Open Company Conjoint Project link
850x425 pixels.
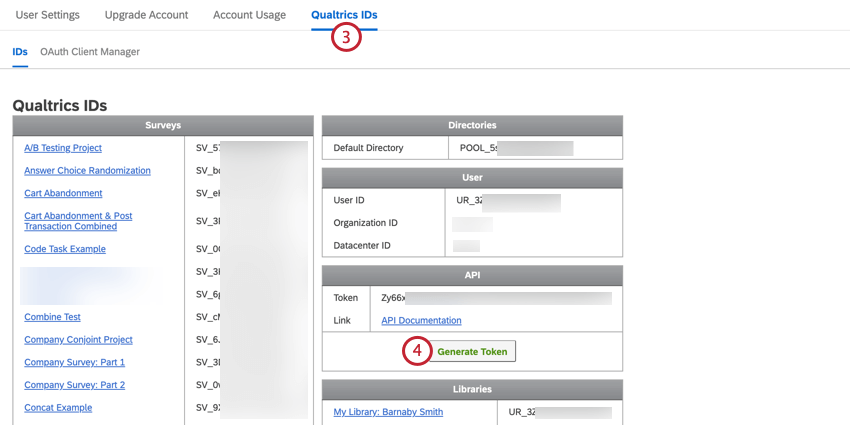tap(78, 340)
